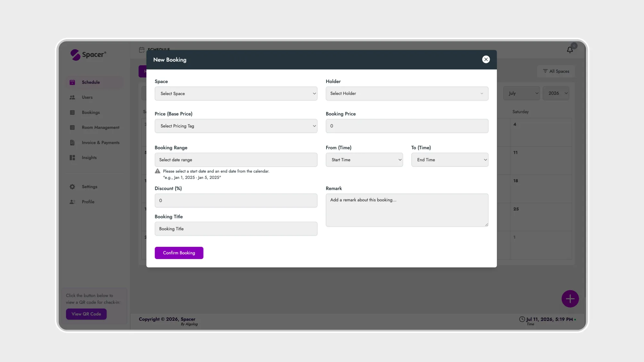Click the Schedule calendar header icon

click(x=142, y=50)
